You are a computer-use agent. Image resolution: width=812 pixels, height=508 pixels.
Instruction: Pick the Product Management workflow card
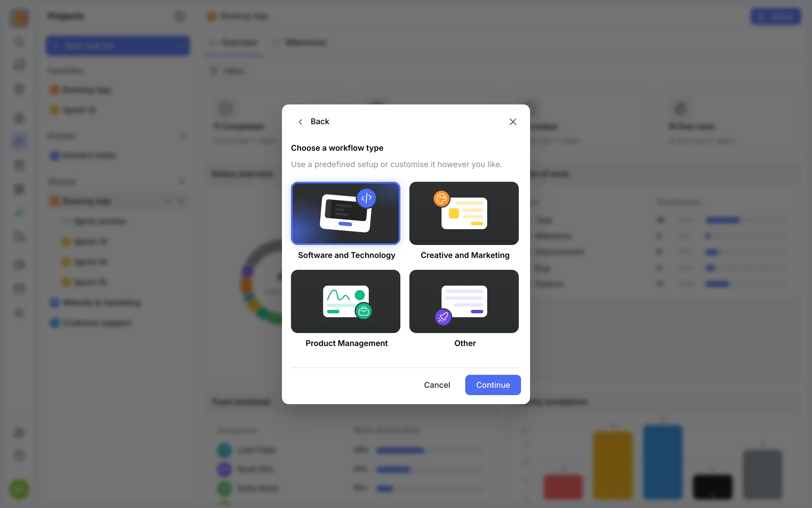346,301
